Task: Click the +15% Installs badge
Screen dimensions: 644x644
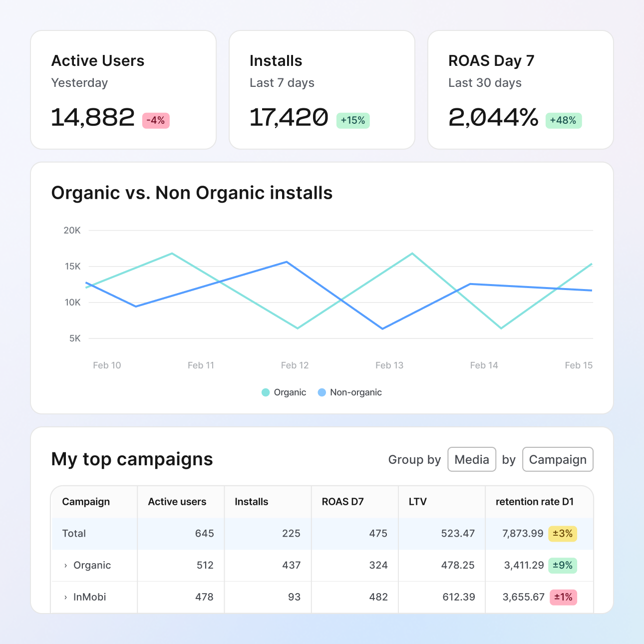Action: pos(353,121)
